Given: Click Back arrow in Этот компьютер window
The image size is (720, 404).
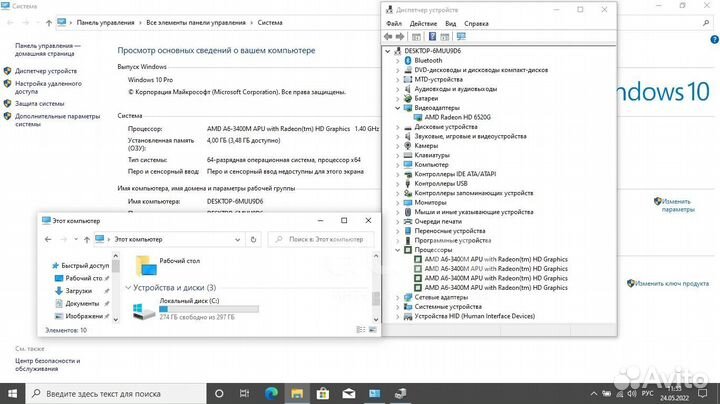Looking at the screenshot, I should click(x=48, y=239).
